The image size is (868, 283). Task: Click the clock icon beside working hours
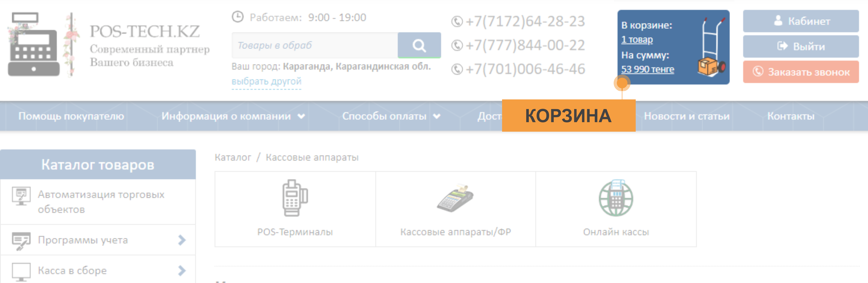point(238,17)
